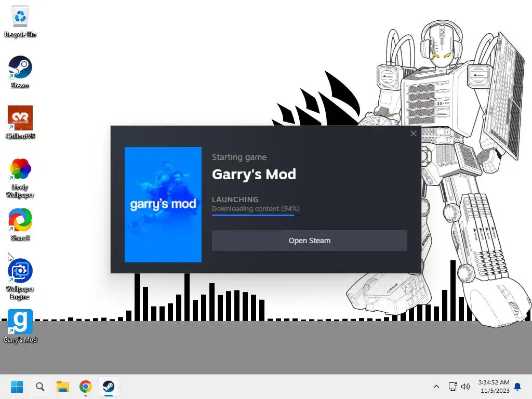Show hidden system tray icons

436,387
